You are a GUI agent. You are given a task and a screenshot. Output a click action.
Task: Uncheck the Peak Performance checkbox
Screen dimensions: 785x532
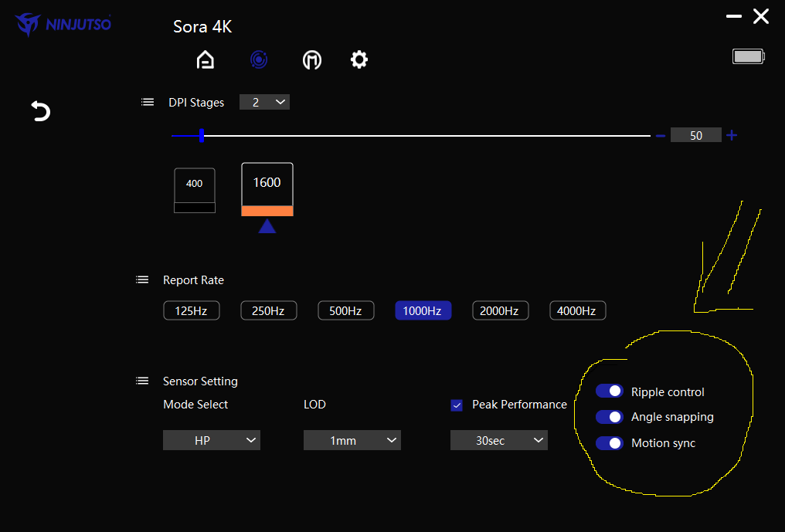click(x=457, y=405)
